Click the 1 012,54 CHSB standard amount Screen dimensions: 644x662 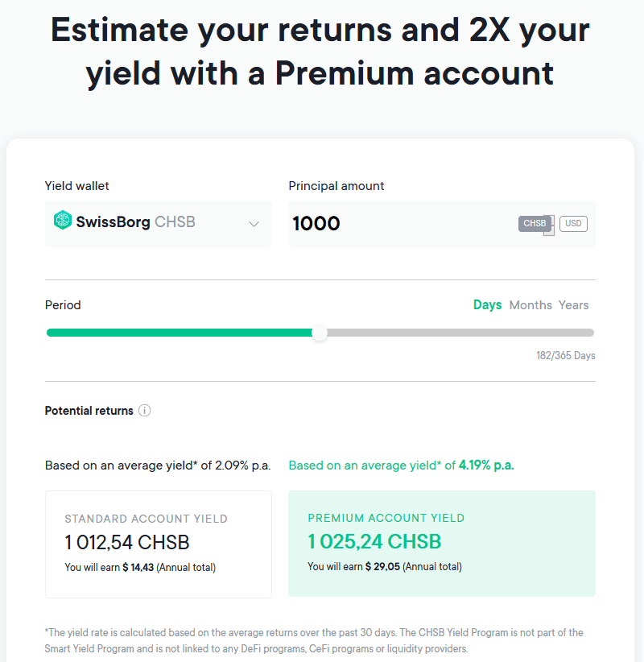[127, 542]
